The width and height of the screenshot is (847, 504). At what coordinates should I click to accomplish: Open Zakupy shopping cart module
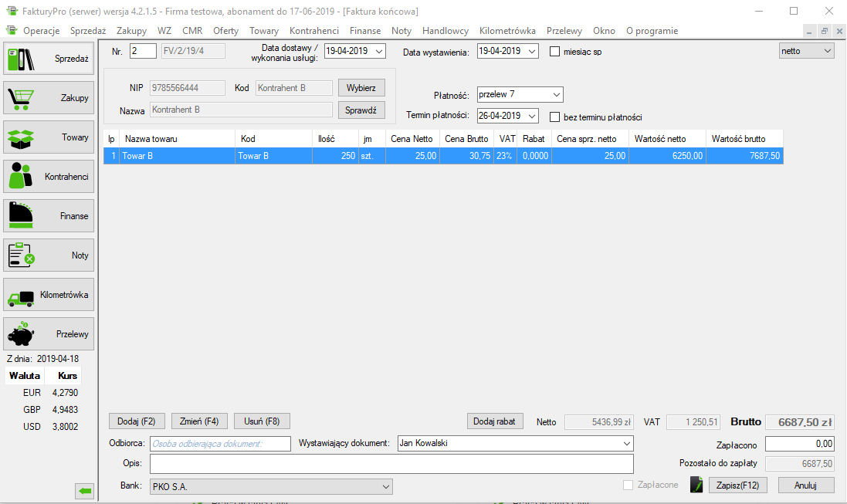pos(49,98)
